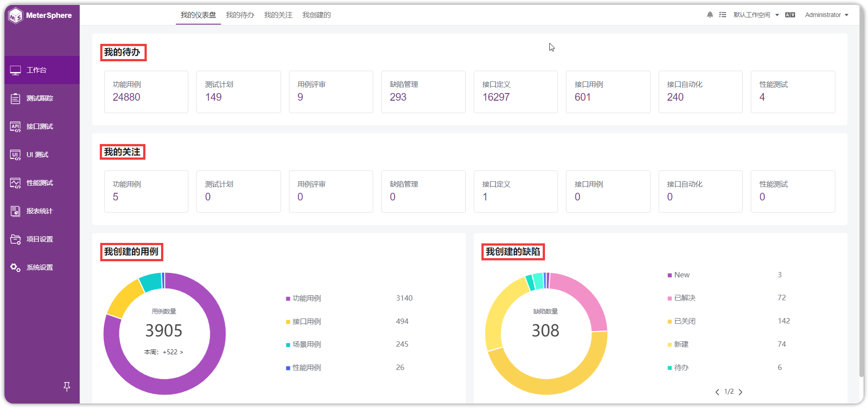Toggle 功能用例 legend purple swatch
868x408 pixels.
[288, 299]
